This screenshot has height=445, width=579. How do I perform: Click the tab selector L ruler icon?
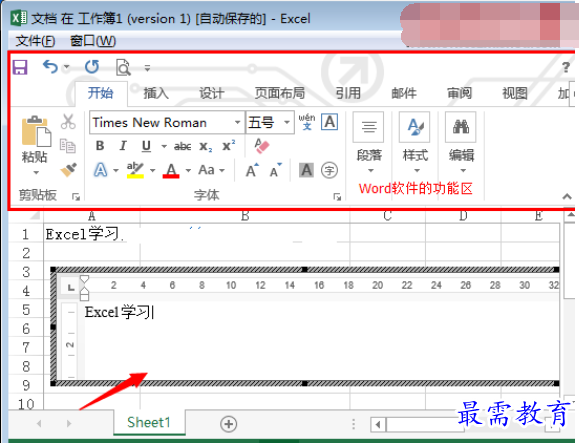(71, 287)
